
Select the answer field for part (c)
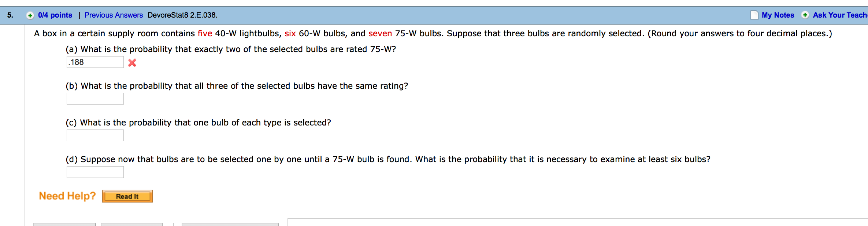[x=95, y=135]
